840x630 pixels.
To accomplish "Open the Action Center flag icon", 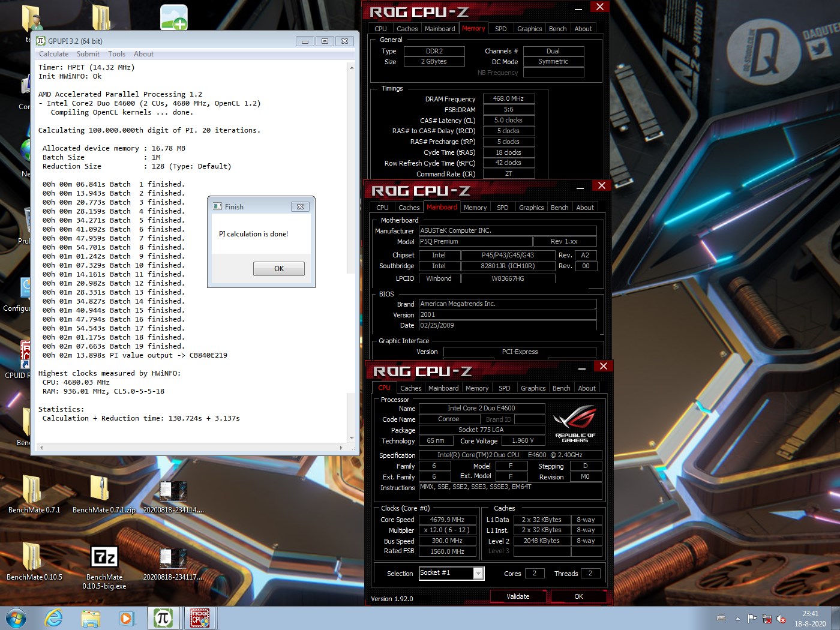I will pyautogui.click(x=752, y=619).
